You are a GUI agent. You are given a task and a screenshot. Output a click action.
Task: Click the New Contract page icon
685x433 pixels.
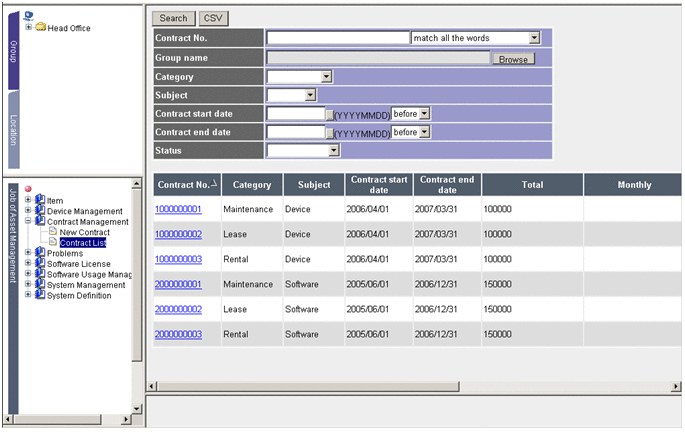click(x=53, y=232)
